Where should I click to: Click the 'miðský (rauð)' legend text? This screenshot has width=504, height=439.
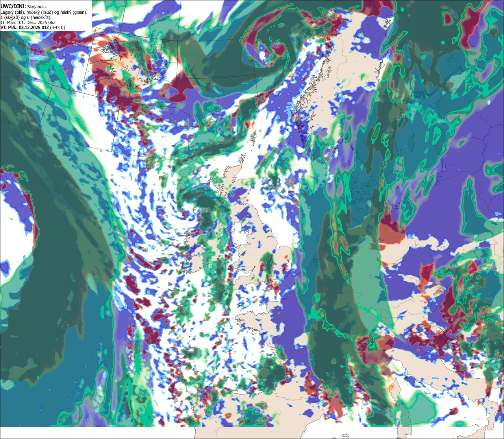(40, 12)
